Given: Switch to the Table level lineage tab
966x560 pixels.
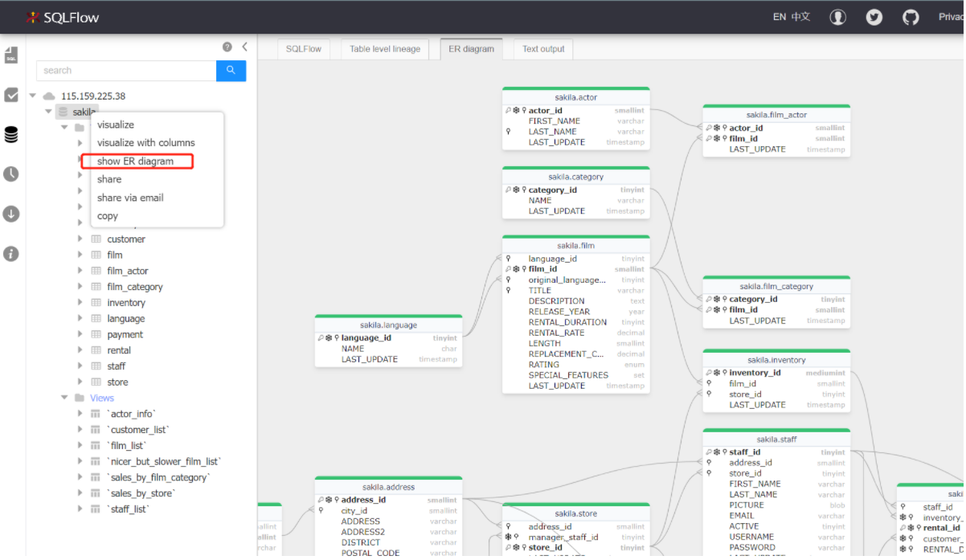Looking at the screenshot, I should pos(385,49).
